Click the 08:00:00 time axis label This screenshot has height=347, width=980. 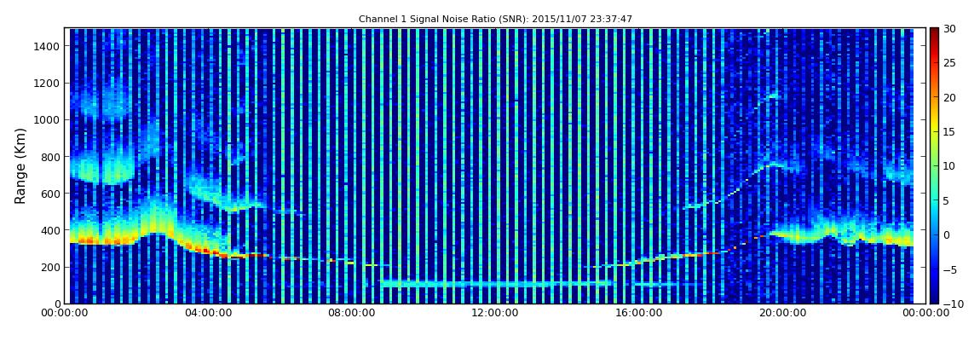[350, 313]
